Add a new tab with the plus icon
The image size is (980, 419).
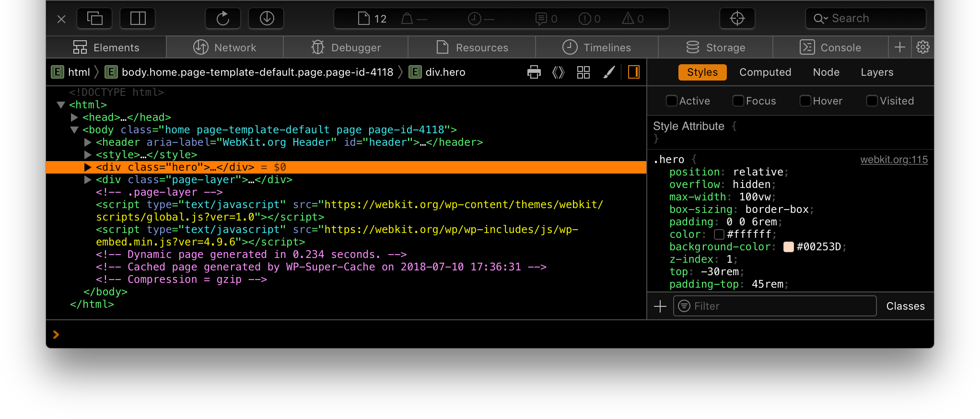click(x=900, y=47)
